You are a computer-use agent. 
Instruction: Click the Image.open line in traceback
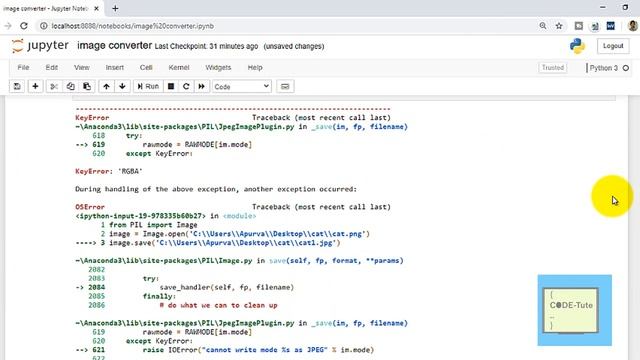(x=235, y=234)
